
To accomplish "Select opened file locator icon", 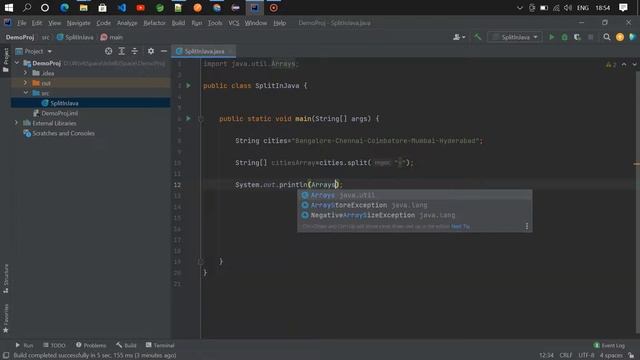I will point(109,51).
